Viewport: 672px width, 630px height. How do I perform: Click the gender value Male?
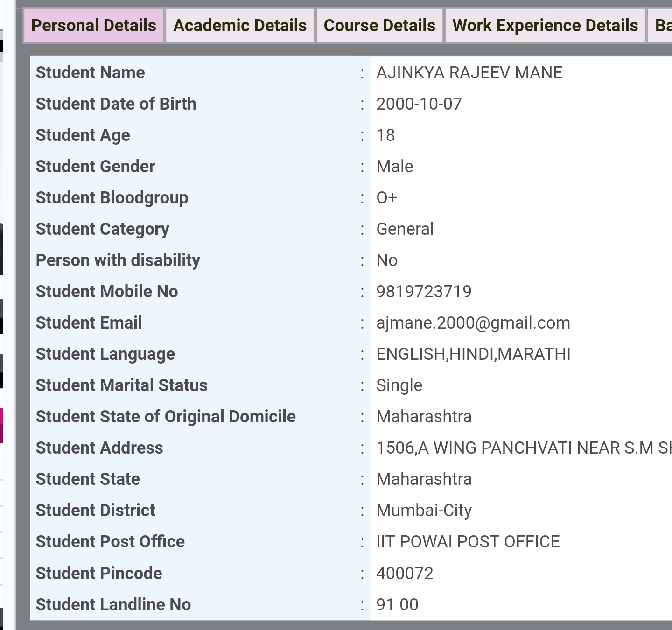(395, 166)
